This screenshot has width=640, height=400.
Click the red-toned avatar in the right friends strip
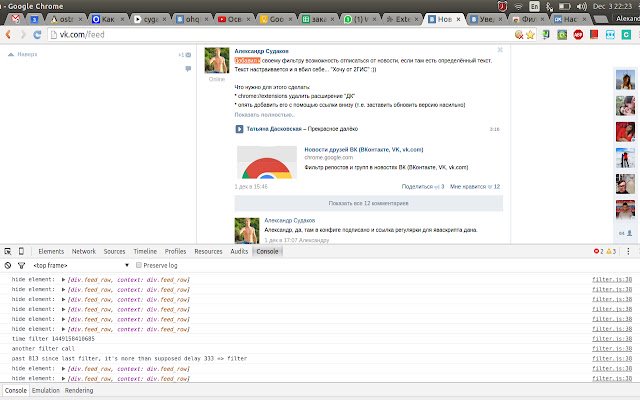tap(625, 132)
